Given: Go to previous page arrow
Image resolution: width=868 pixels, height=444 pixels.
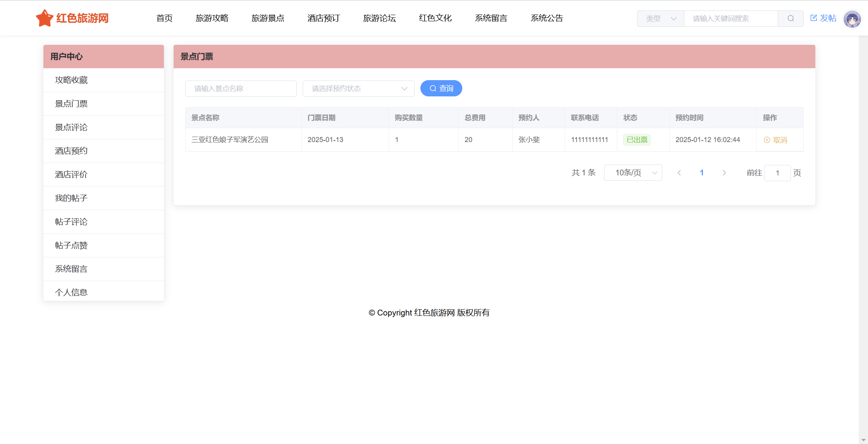Looking at the screenshot, I should (x=679, y=173).
